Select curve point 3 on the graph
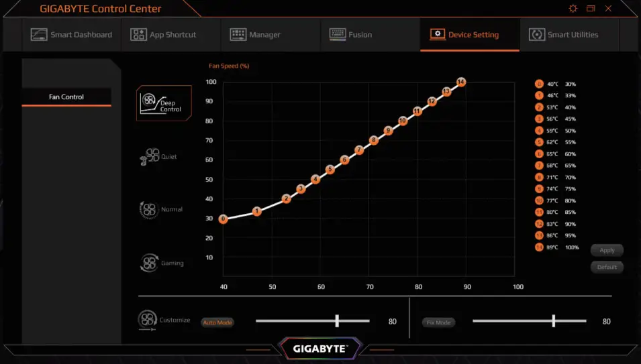Image resolution: width=641 pixels, height=364 pixels. tap(301, 188)
